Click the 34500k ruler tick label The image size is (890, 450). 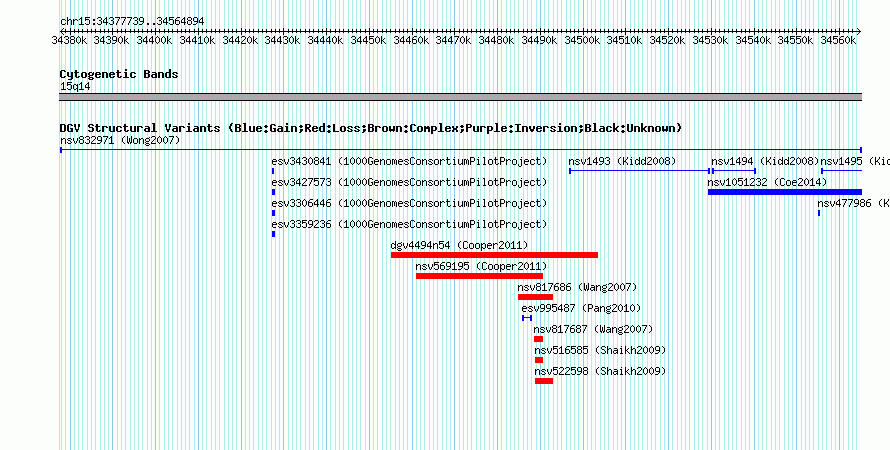(x=582, y=41)
